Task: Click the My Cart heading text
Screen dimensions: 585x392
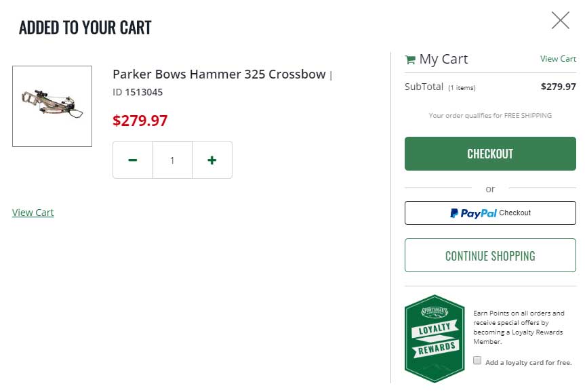Action: (443, 60)
